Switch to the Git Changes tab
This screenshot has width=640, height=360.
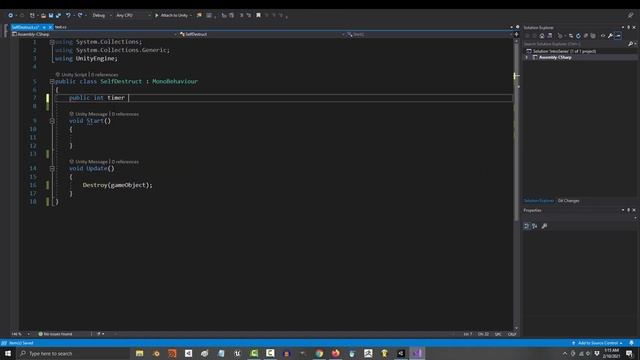tap(569, 201)
